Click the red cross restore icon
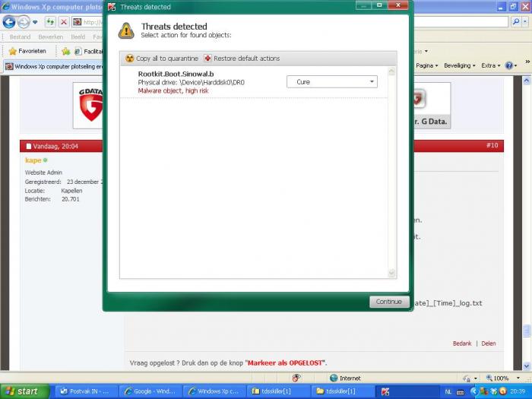Viewport: 532px width, 399px height. coord(207,59)
